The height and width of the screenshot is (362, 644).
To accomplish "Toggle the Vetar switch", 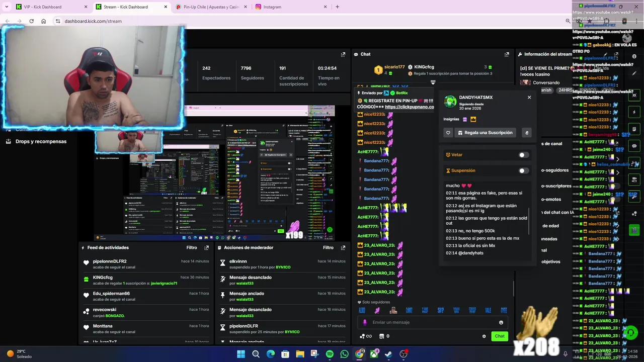I will tap(523, 155).
